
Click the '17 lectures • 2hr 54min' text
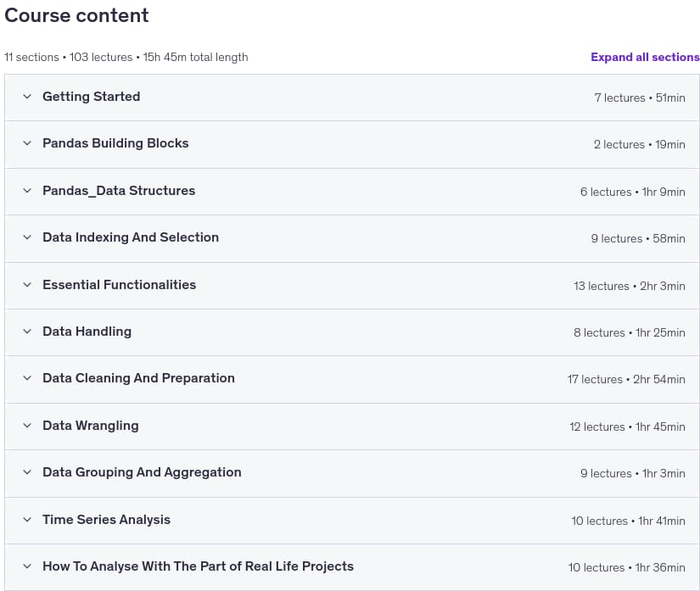626,380
